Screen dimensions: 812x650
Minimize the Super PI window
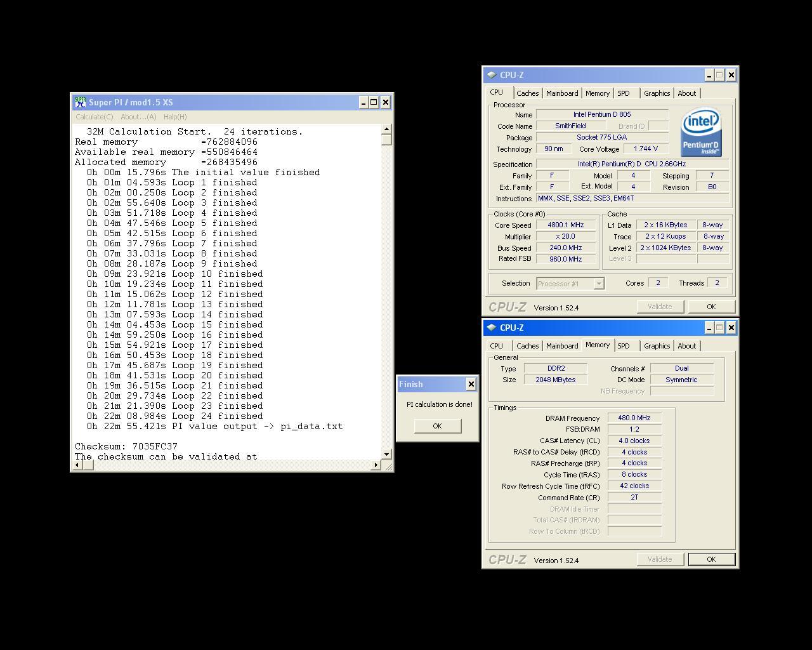point(363,102)
